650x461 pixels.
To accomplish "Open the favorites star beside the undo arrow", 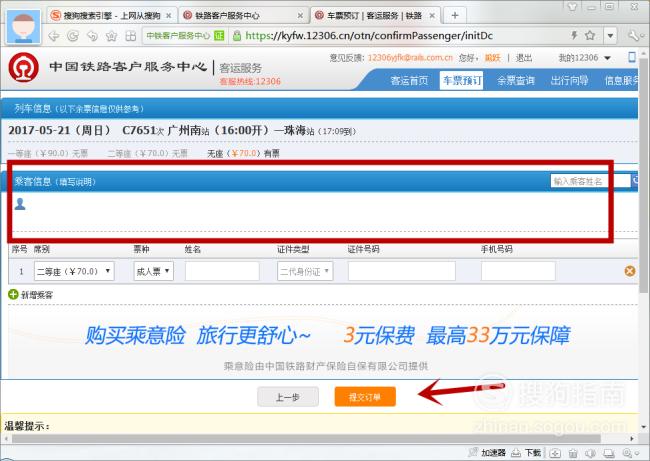I will coord(112,36).
